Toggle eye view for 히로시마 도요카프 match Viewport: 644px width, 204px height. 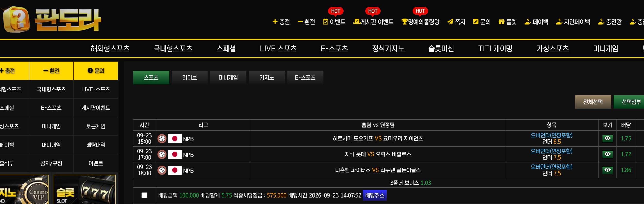click(607, 138)
